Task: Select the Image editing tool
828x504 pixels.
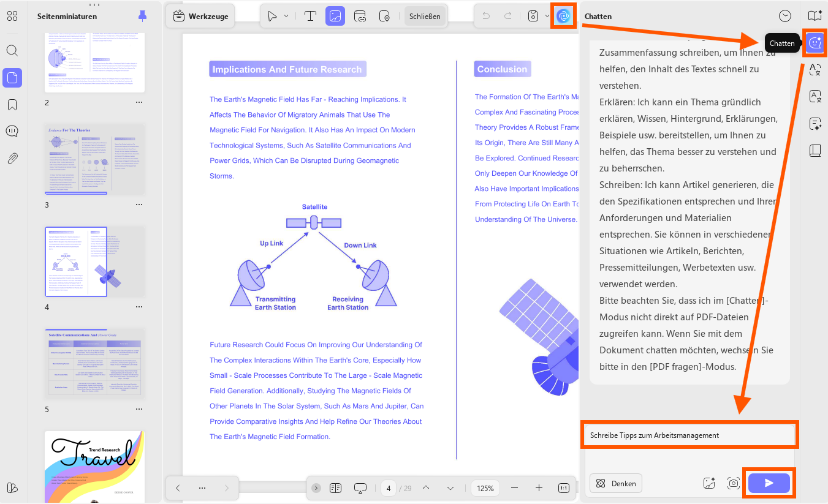Action: [335, 17]
